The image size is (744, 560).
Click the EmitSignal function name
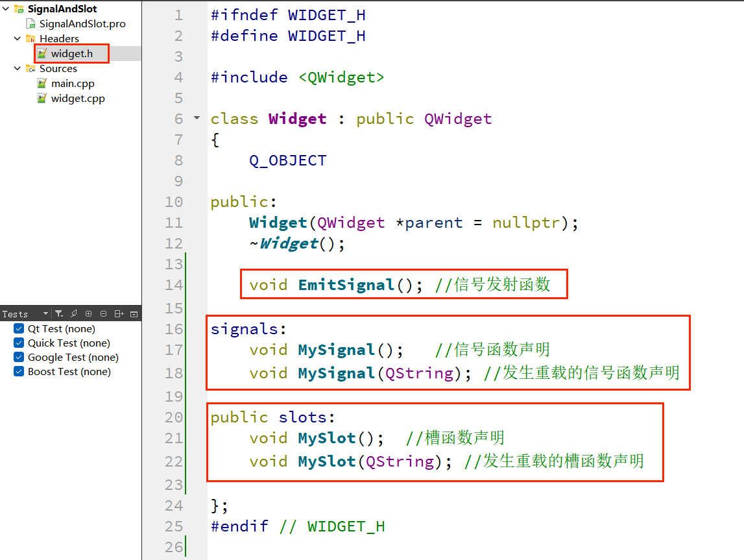point(346,285)
